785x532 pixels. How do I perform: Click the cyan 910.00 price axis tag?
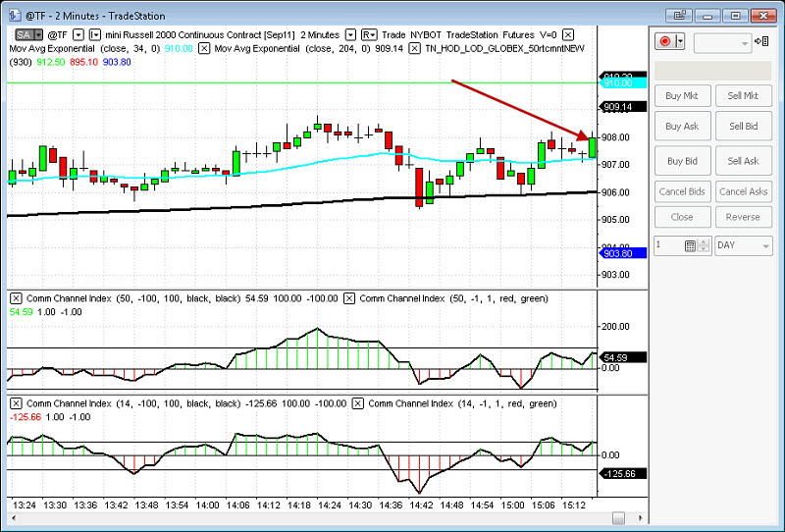coord(622,83)
